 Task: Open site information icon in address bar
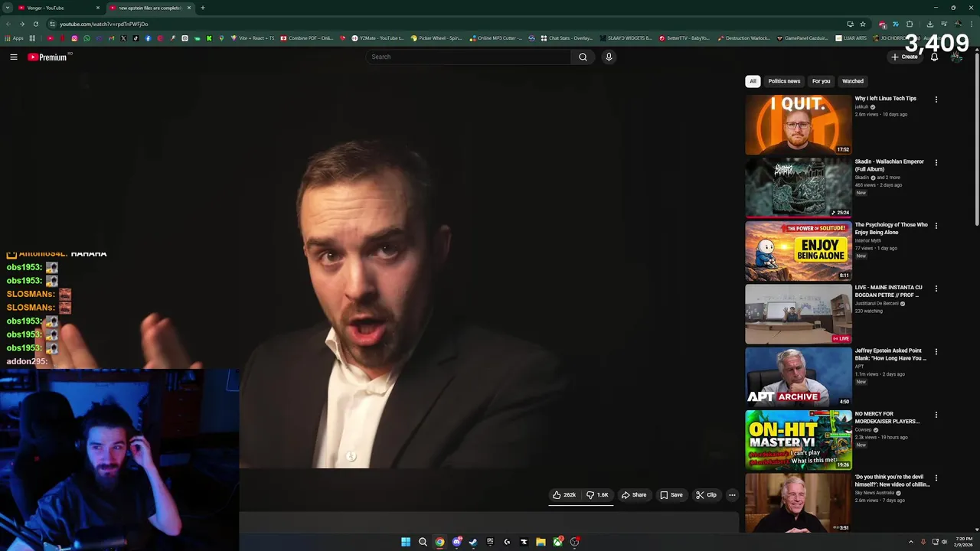[x=52, y=24]
